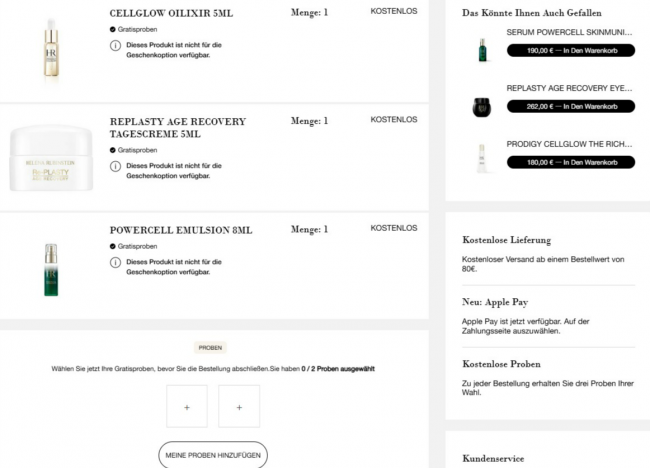Viewport: 650px width, 468px height.
Task: Click Gratisproben check icon for Cellglow Oilixir
Action: pyautogui.click(x=112, y=29)
